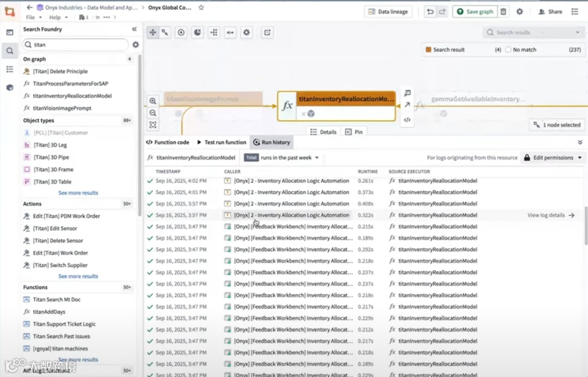Open the color/pie chart toolbar icon
Viewport: 588px width, 377px height.
pyautogui.click(x=197, y=33)
